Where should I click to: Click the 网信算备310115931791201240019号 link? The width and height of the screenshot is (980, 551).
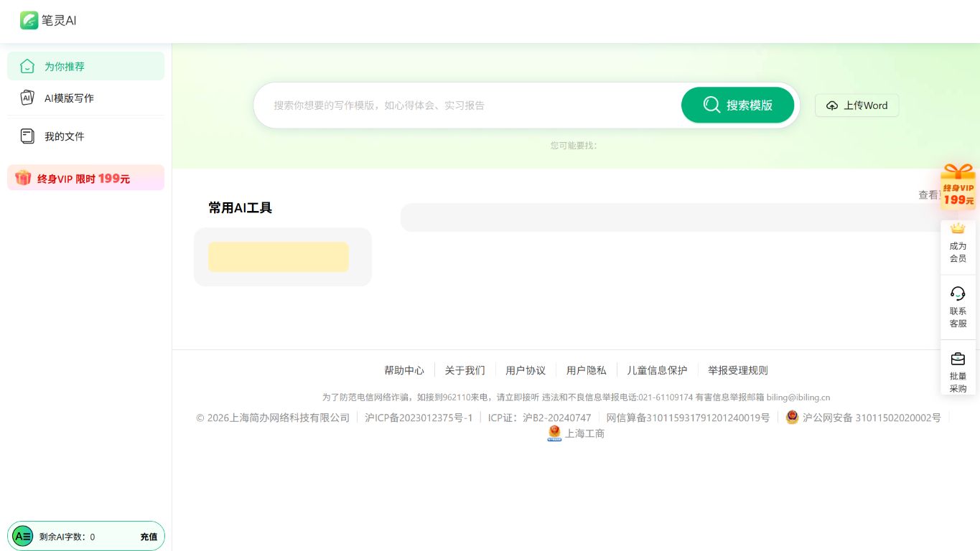coord(688,418)
